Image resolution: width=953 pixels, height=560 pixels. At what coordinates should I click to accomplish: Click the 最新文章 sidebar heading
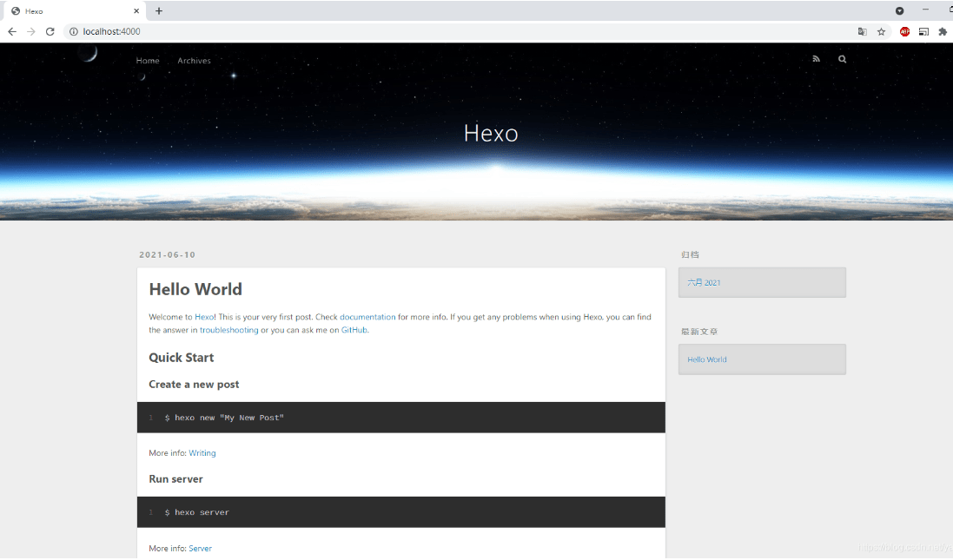[x=699, y=332]
